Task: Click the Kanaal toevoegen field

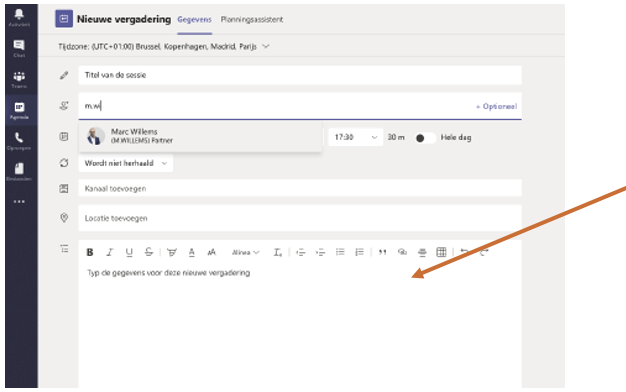Action: coord(300,188)
